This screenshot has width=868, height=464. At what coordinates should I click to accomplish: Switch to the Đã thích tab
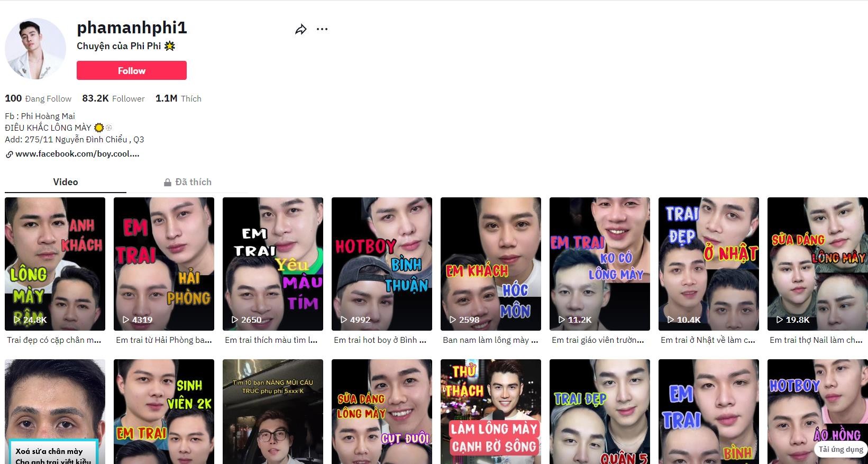coord(193,182)
